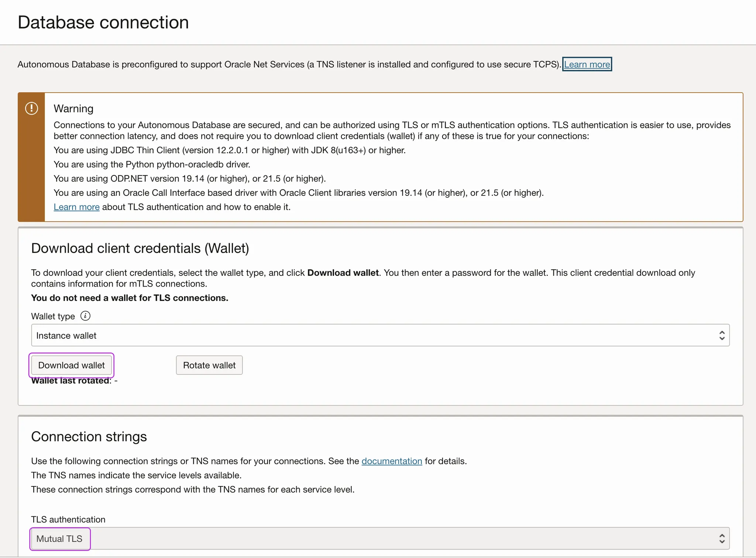
Task: Click the Wallet type info icon
Action: tap(85, 316)
